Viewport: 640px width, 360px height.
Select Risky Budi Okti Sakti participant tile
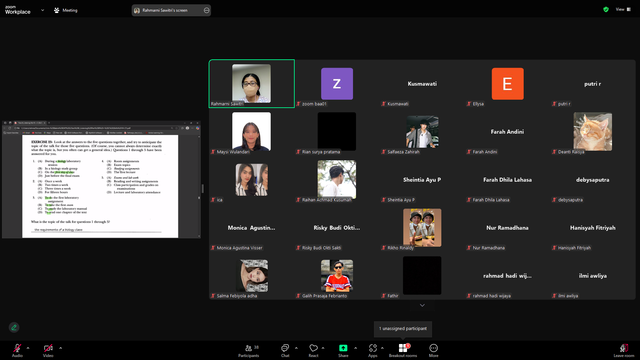pos(337,228)
